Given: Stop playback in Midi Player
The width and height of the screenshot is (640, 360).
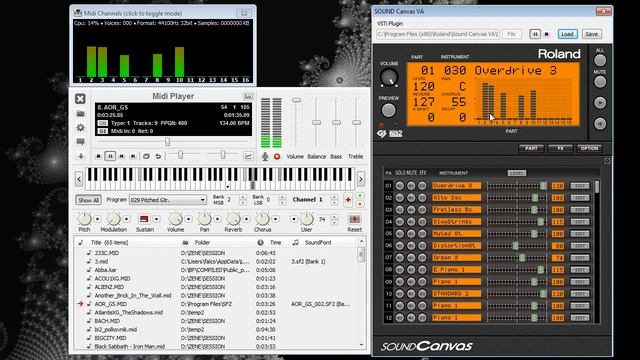Looking at the screenshot, I should 98,156.
